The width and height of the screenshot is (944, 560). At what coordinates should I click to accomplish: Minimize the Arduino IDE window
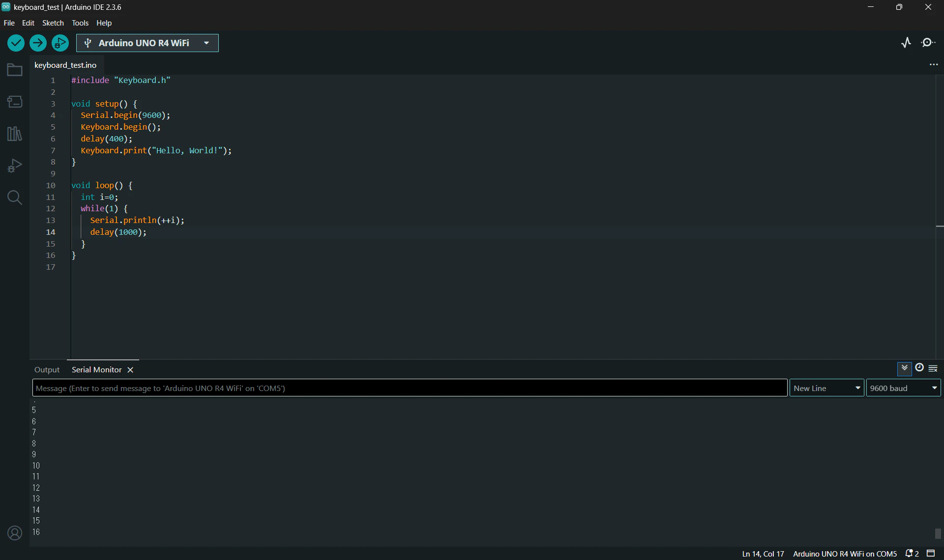click(871, 7)
